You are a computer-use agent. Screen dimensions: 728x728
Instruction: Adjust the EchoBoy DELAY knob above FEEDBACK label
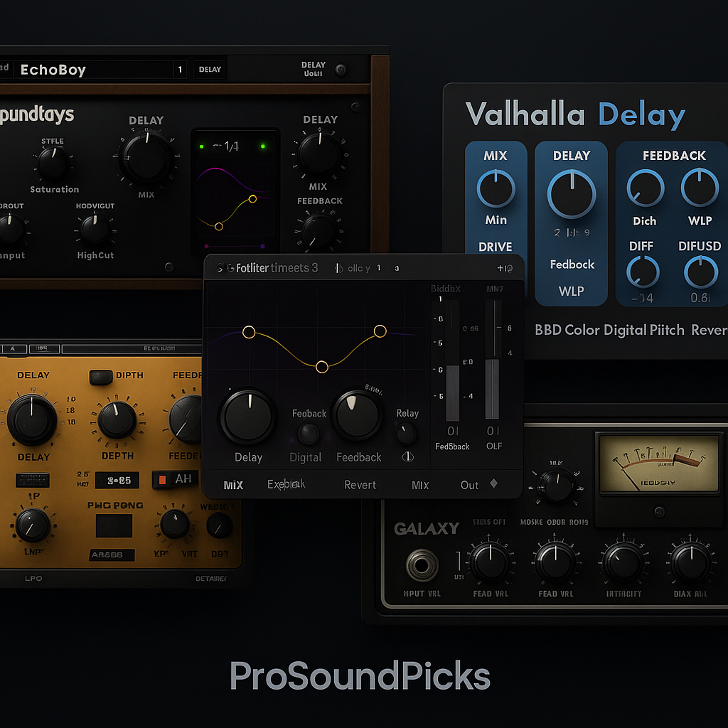tap(319, 154)
